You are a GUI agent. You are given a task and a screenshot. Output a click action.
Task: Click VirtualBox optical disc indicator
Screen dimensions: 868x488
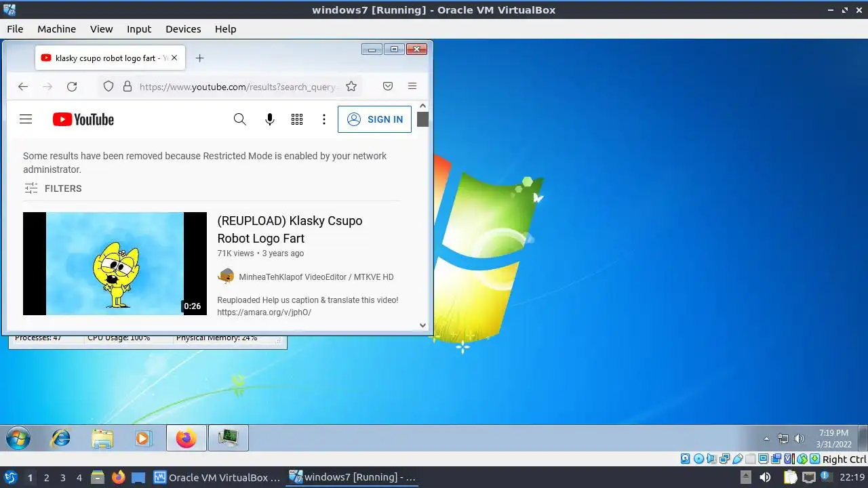click(x=698, y=460)
